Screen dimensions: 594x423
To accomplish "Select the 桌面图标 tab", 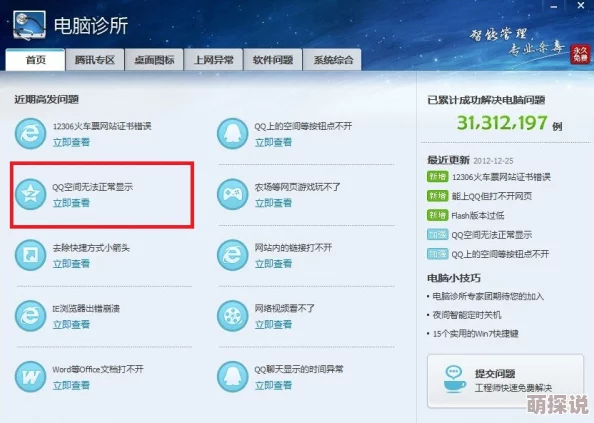I will tap(154, 60).
